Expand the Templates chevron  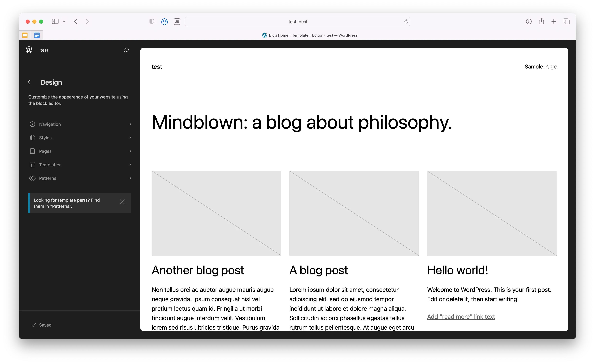(x=130, y=165)
